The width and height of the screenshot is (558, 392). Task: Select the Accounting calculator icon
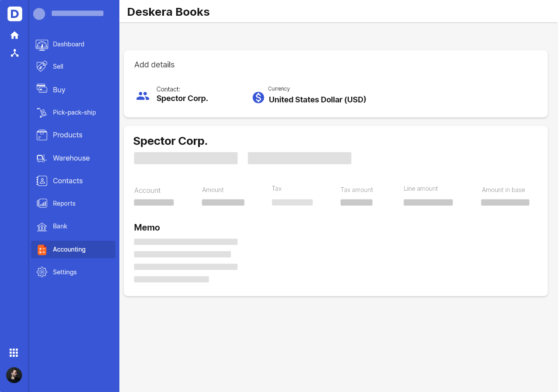pos(42,250)
